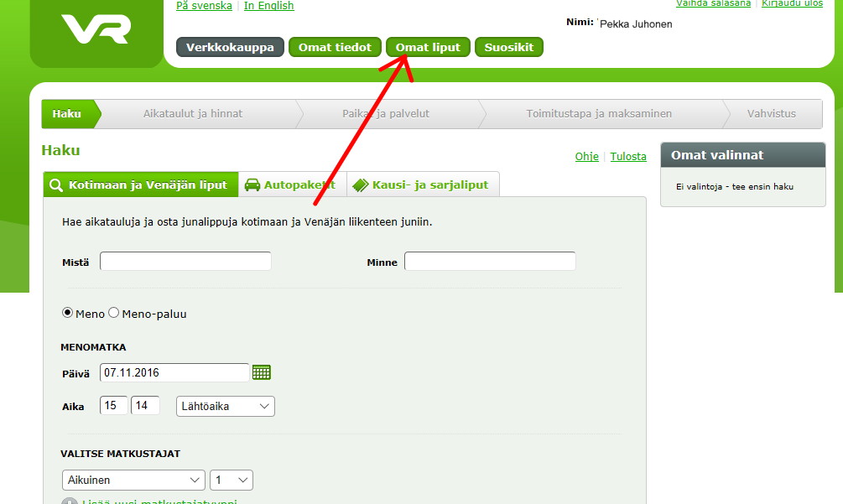Open the Lähtöaika dropdown
The image size is (843, 504).
pyautogui.click(x=225, y=406)
